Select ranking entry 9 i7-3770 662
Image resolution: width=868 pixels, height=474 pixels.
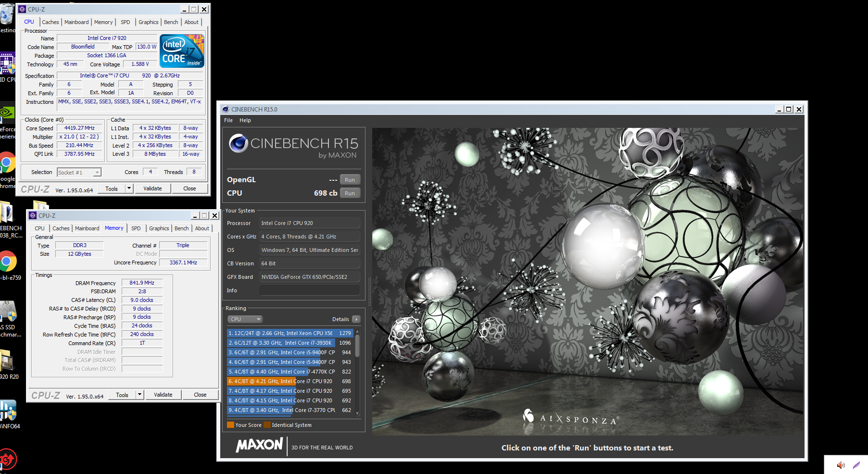click(290, 410)
